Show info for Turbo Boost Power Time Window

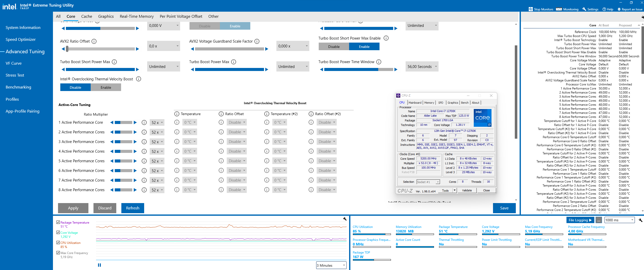point(379,62)
